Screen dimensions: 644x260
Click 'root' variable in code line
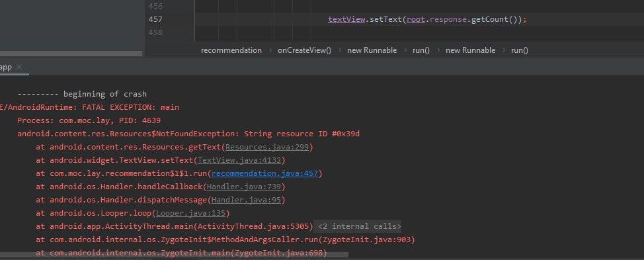[x=416, y=19]
